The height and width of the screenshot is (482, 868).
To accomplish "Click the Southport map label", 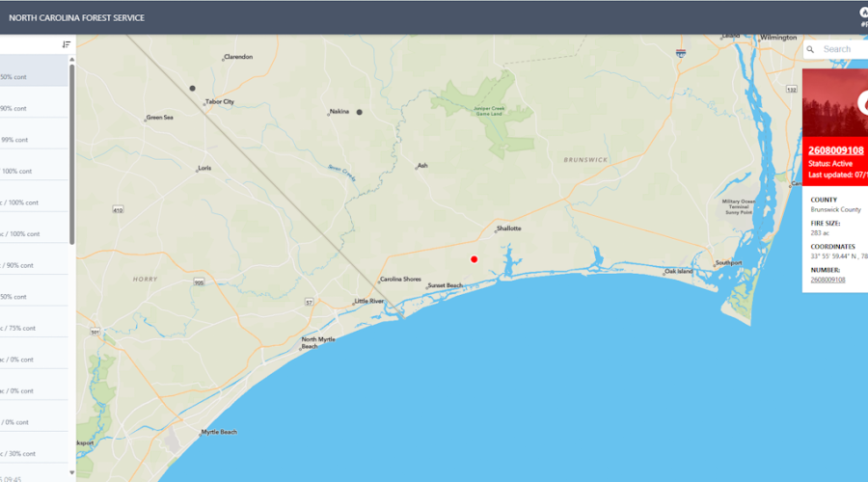I will point(729,263).
